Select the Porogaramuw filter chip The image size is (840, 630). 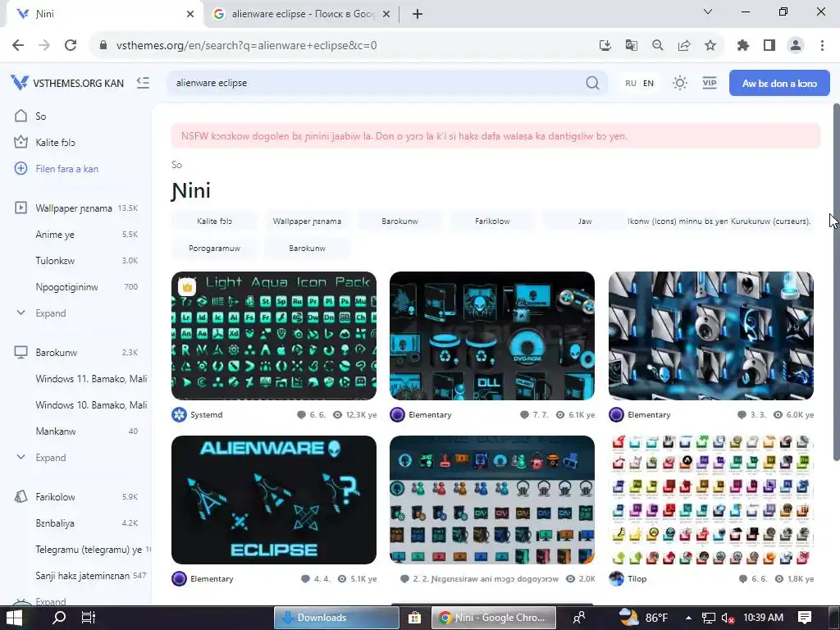point(214,248)
